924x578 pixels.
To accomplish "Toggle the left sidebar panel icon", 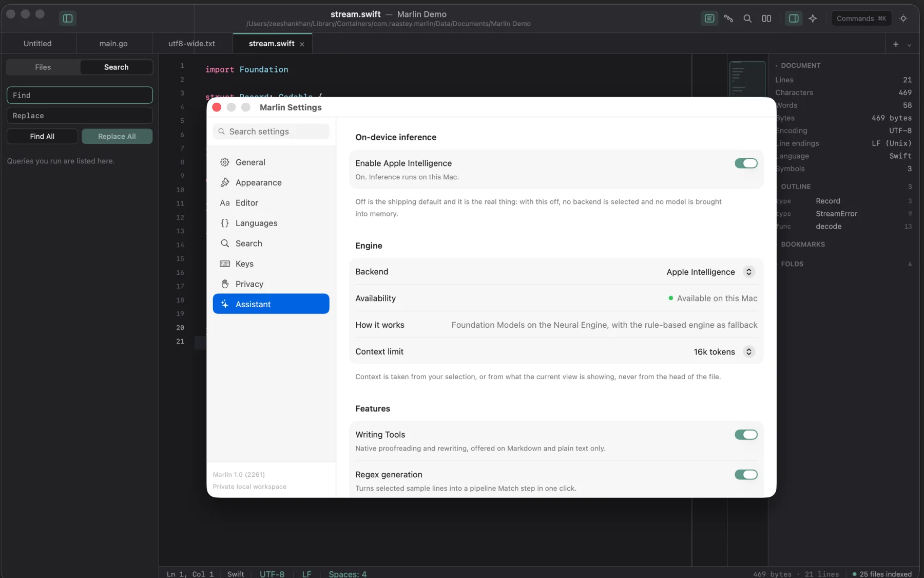I will (68, 18).
